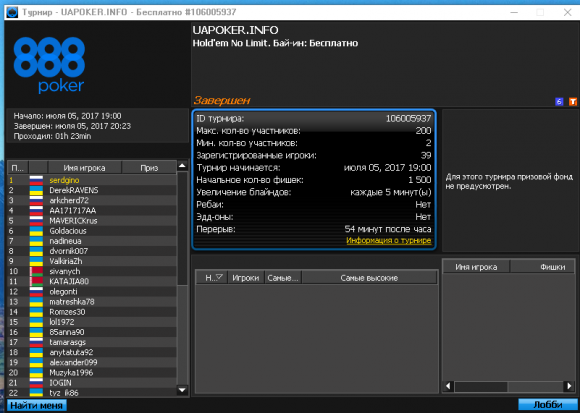This screenshot has width=580, height=413.
Task: Click the app icon in title bar
Action: (12, 12)
